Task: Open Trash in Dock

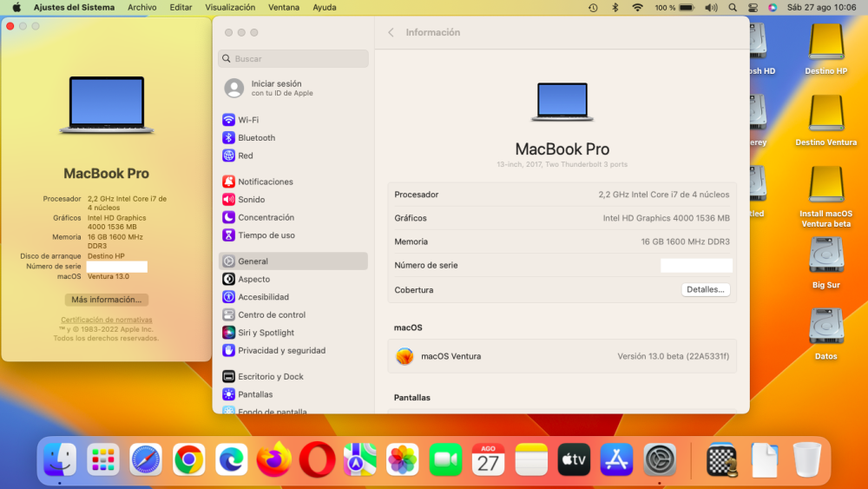Action: pyautogui.click(x=807, y=459)
